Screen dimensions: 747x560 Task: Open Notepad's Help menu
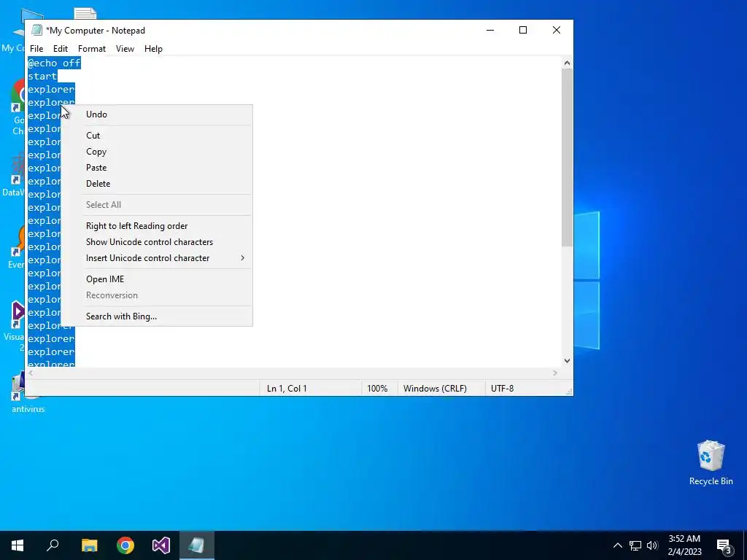coord(153,49)
